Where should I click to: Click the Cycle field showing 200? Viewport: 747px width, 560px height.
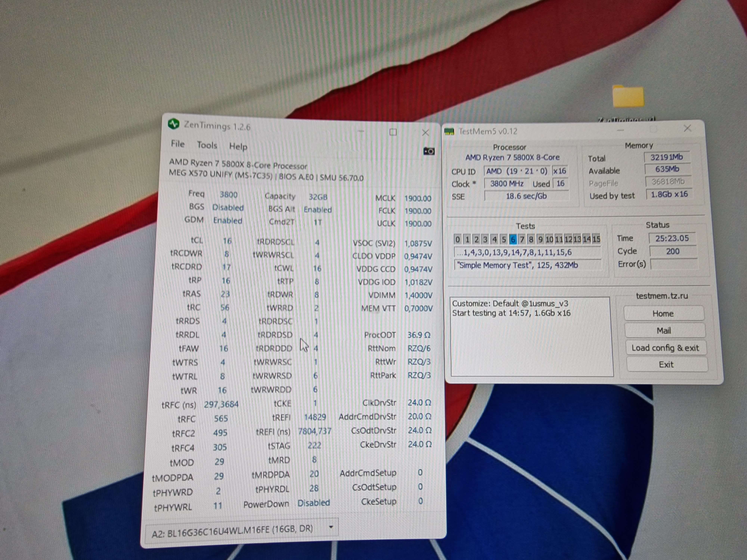coord(673,251)
